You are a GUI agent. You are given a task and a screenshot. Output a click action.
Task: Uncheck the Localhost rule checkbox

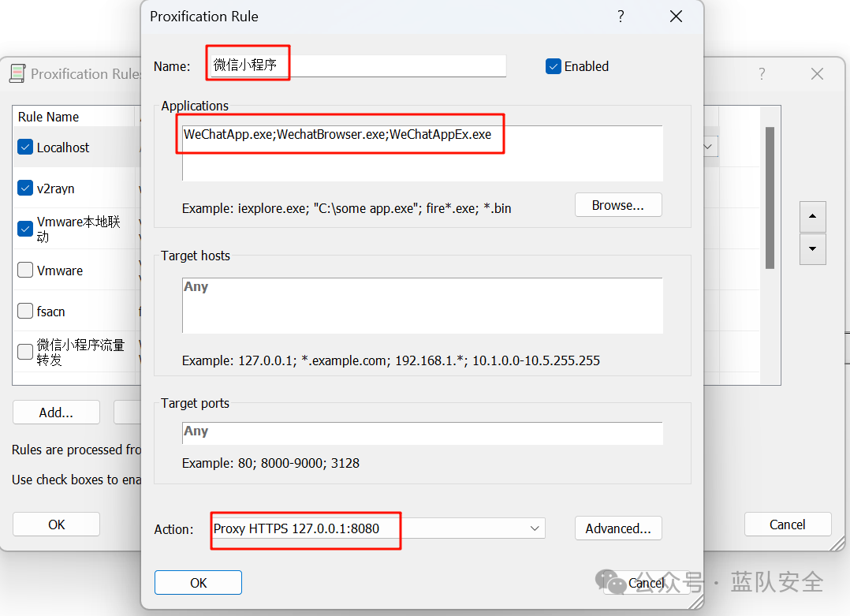tap(25, 147)
